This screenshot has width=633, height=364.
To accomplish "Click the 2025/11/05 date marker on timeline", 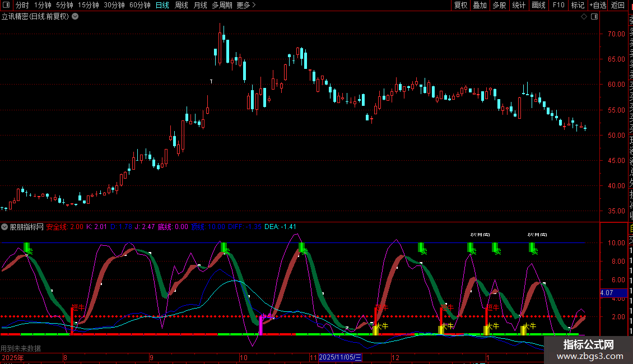I will (341, 357).
